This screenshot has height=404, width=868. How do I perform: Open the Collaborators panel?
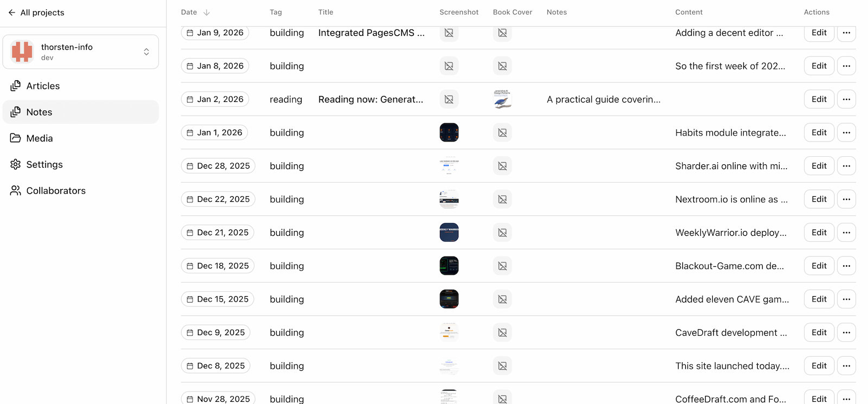(x=55, y=190)
